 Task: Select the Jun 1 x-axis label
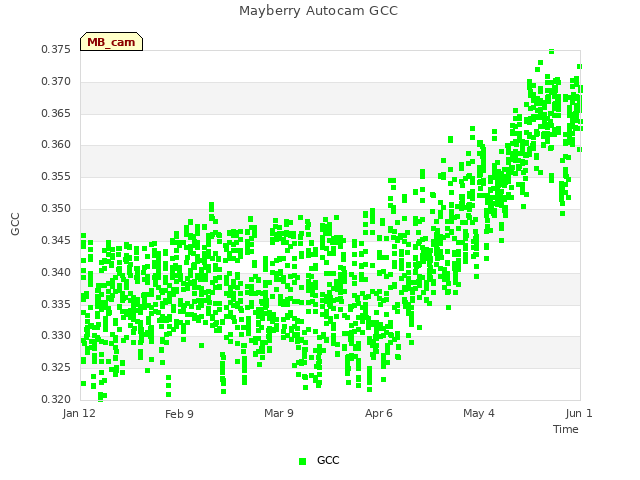click(579, 413)
